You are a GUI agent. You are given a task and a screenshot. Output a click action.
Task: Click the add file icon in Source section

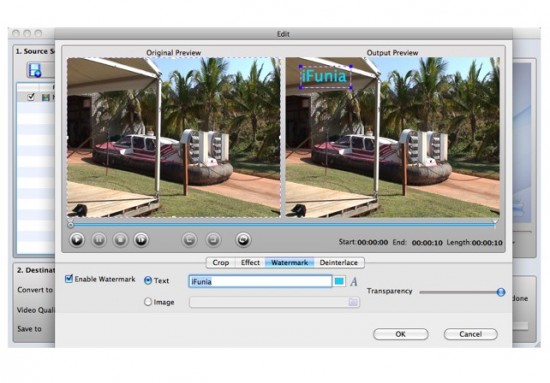(x=35, y=70)
